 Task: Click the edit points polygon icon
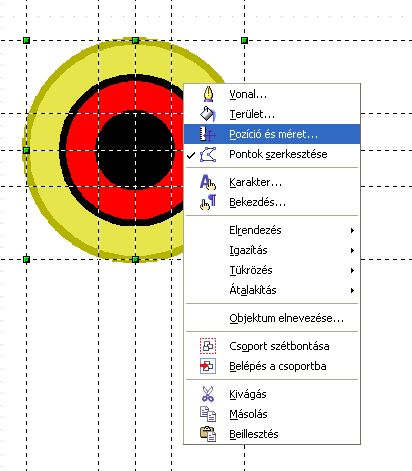(208, 154)
